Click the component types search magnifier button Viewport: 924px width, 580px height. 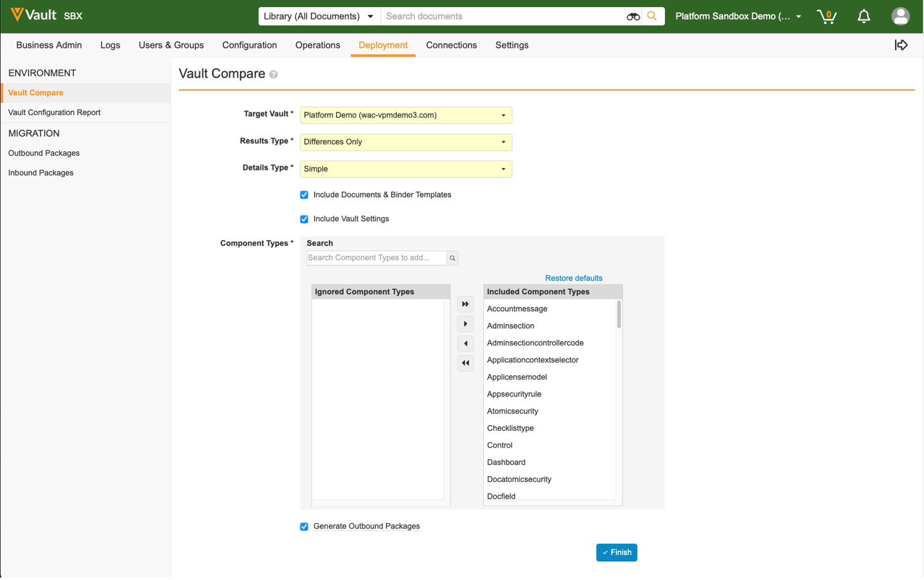click(x=452, y=258)
